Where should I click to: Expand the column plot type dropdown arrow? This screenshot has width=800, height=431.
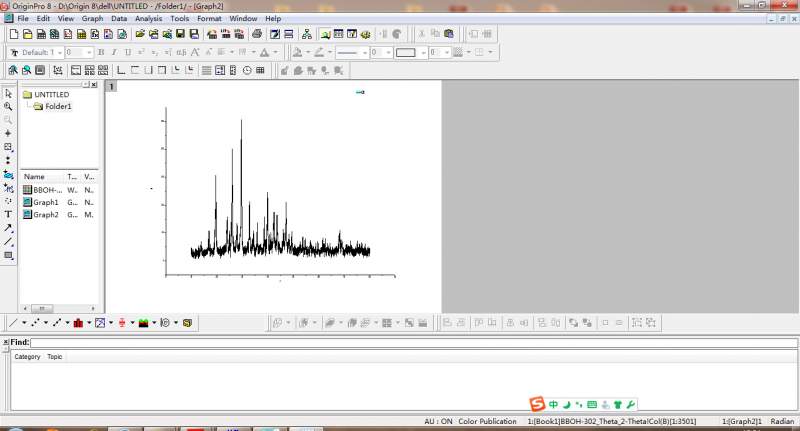[91, 323]
